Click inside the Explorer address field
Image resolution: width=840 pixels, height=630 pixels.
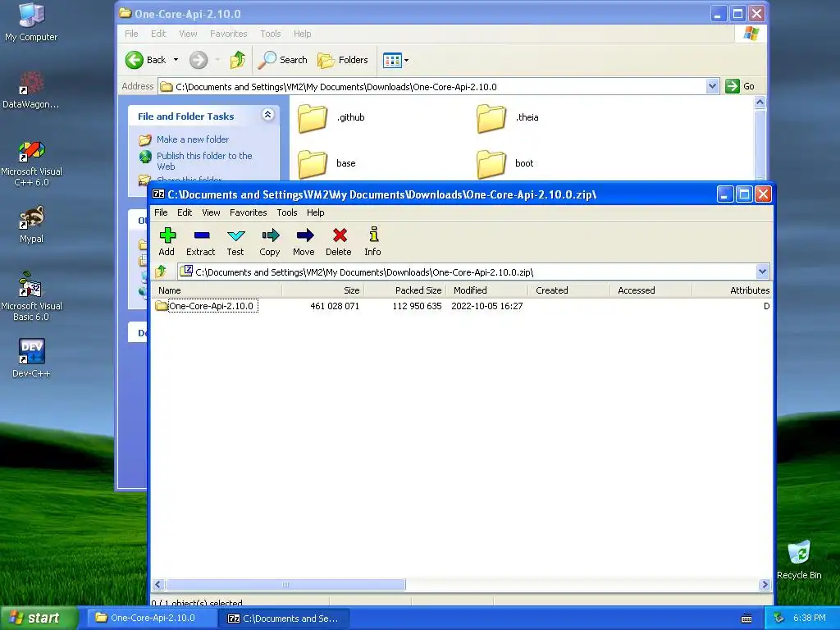pyautogui.click(x=438, y=86)
